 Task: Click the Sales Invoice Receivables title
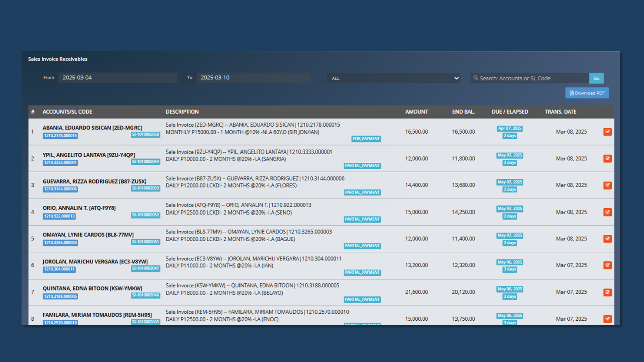pos(57,59)
